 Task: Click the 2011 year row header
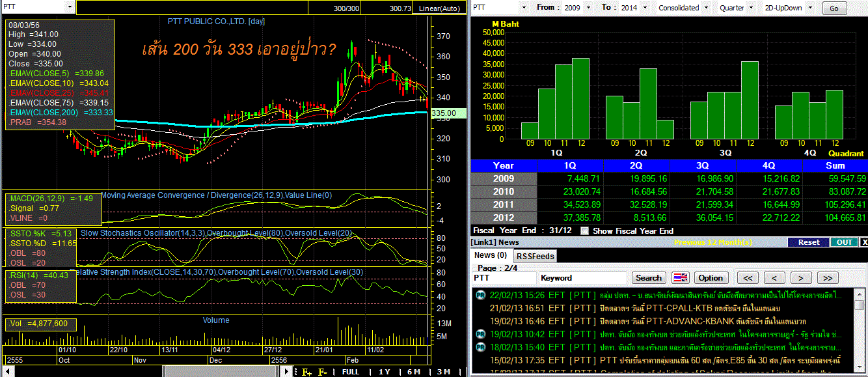[504, 204]
